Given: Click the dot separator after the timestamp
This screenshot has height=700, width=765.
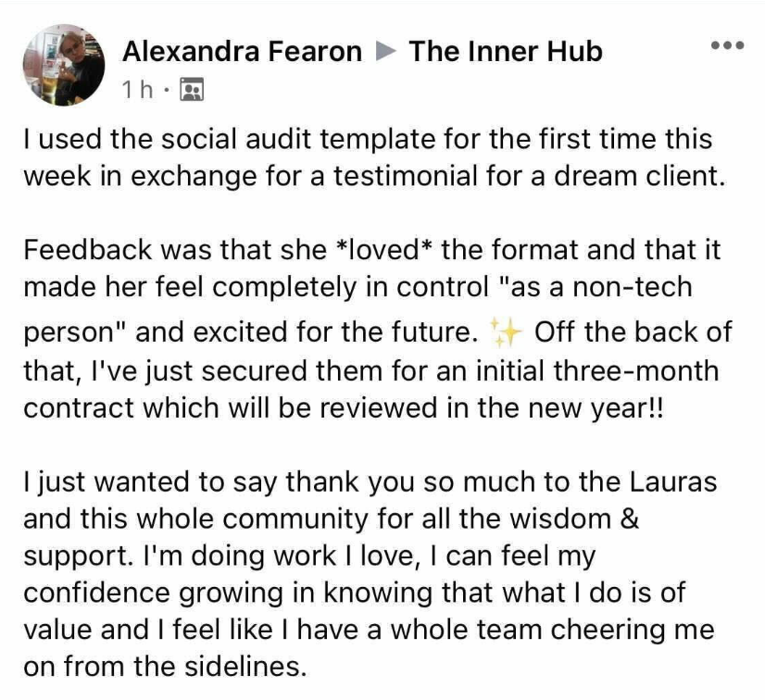Looking at the screenshot, I should pos(168,89).
